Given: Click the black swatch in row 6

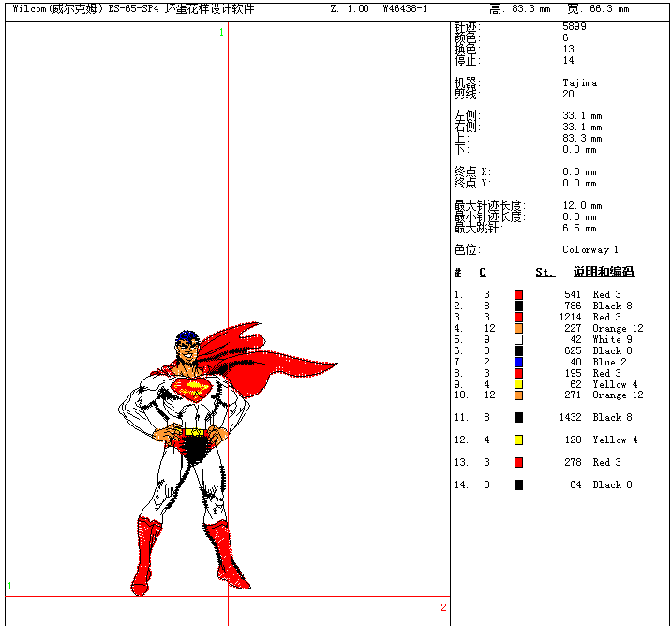Looking at the screenshot, I should pos(518,350).
